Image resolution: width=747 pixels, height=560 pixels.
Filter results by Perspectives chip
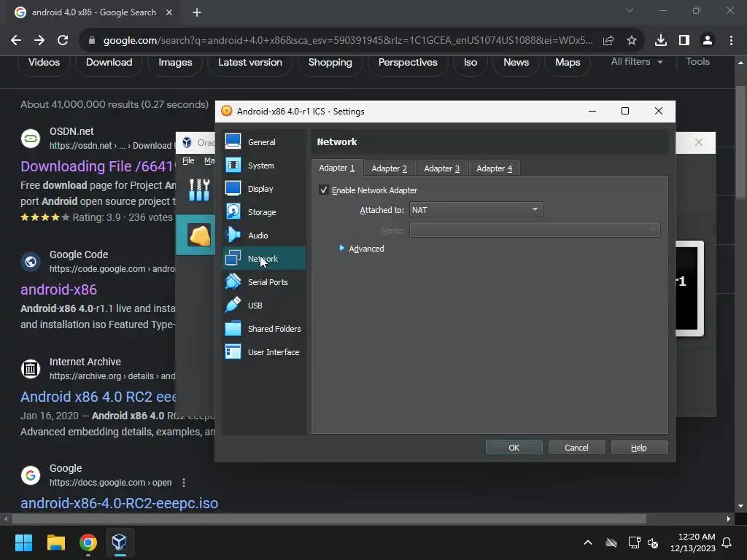tap(407, 63)
